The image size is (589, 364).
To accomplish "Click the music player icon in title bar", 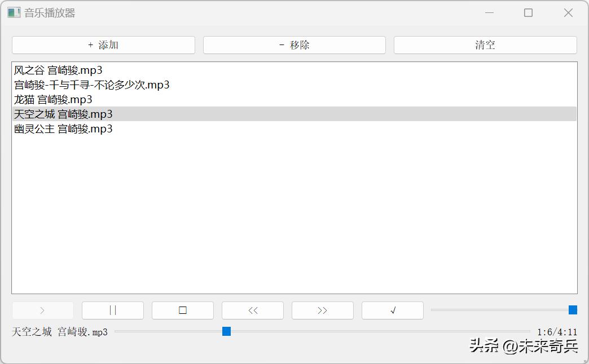I will 14,12.
